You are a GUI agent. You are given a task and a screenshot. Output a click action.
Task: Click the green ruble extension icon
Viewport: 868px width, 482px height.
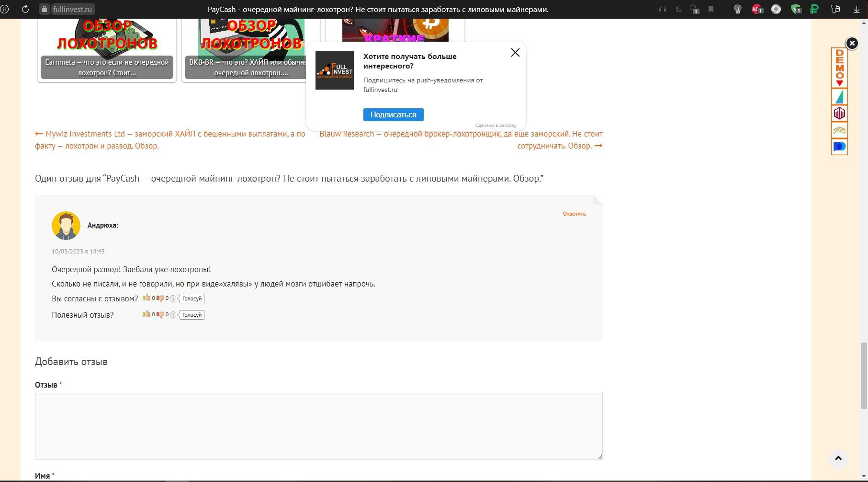click(x=814, y=9)
